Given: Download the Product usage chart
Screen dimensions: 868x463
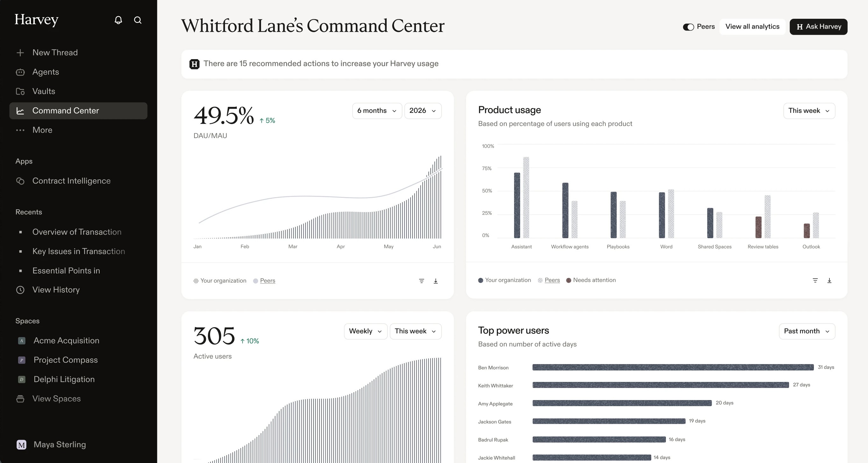Looking at the screenshot, I should [829, 280].
